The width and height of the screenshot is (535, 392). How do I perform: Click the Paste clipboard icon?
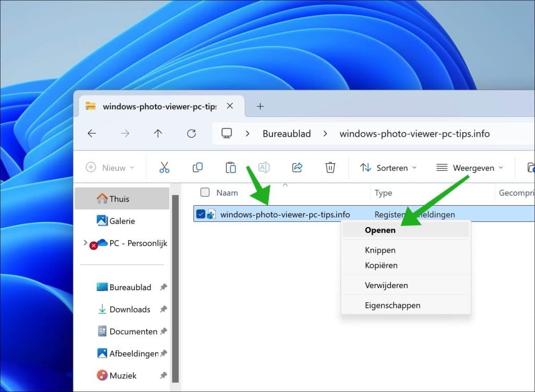(x=230, y=168)
